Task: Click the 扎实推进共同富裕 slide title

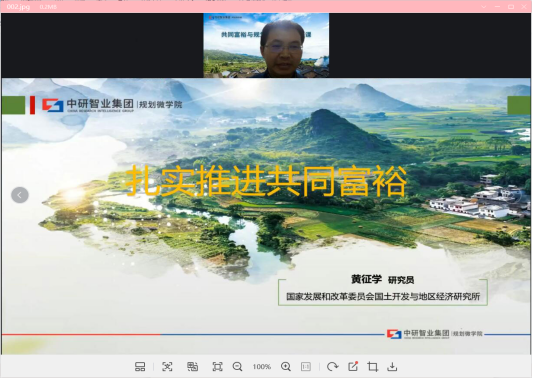Action: point(266,180)
